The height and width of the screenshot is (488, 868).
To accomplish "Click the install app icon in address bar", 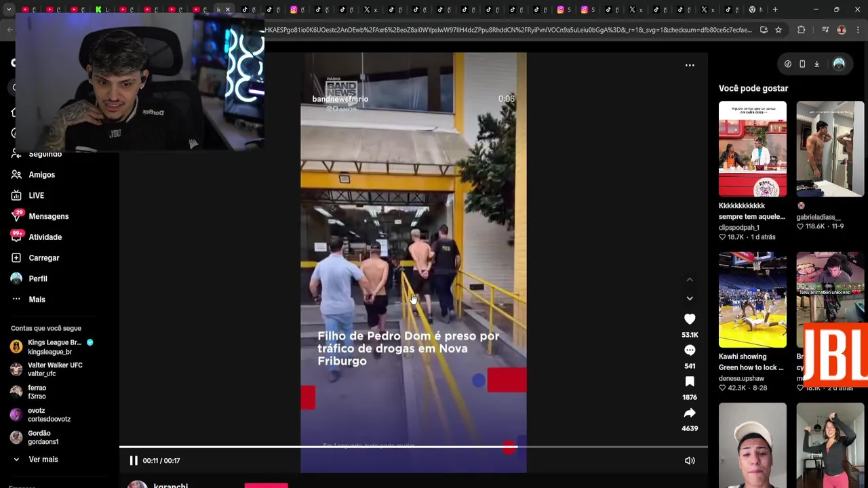I will 764,30.
